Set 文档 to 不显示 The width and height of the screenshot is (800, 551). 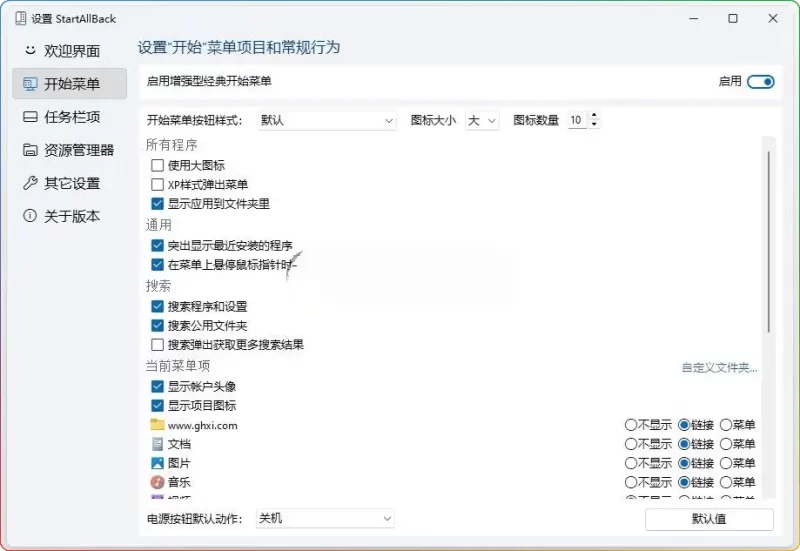(631, 444)
